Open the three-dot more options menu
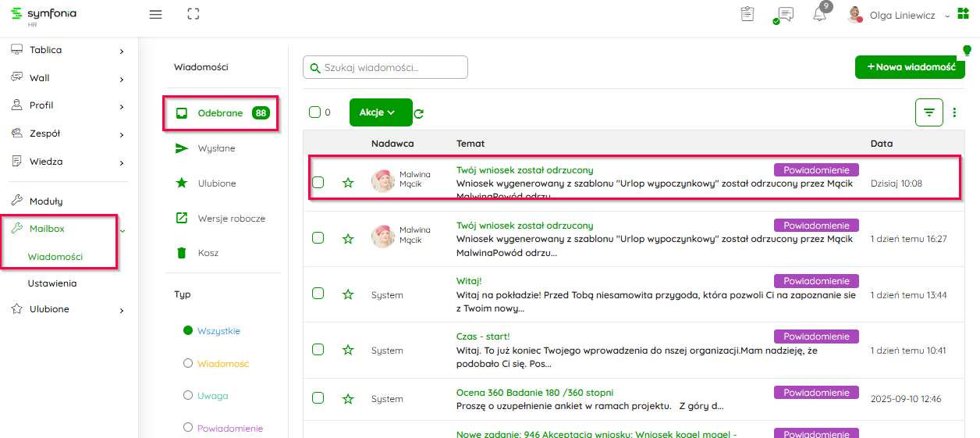The image size is (980, 438). [954, 112]
